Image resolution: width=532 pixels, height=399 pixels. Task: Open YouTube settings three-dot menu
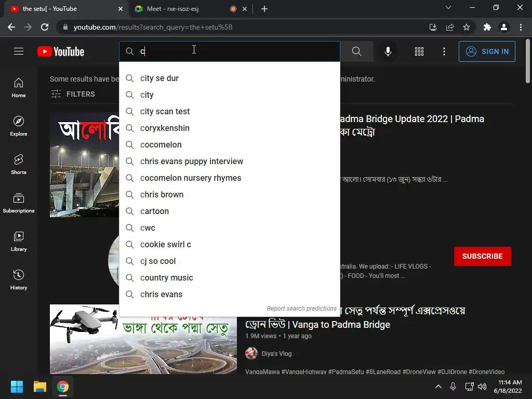coord(444,51)
